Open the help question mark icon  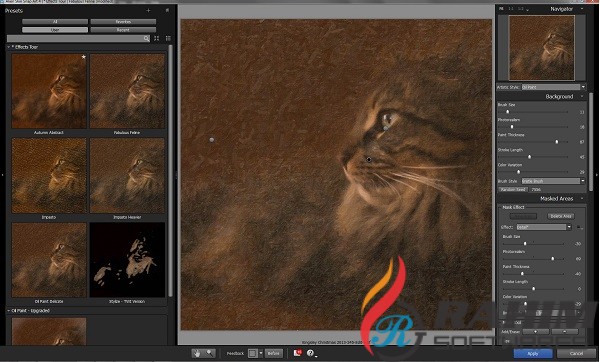(x=310, y=353)
